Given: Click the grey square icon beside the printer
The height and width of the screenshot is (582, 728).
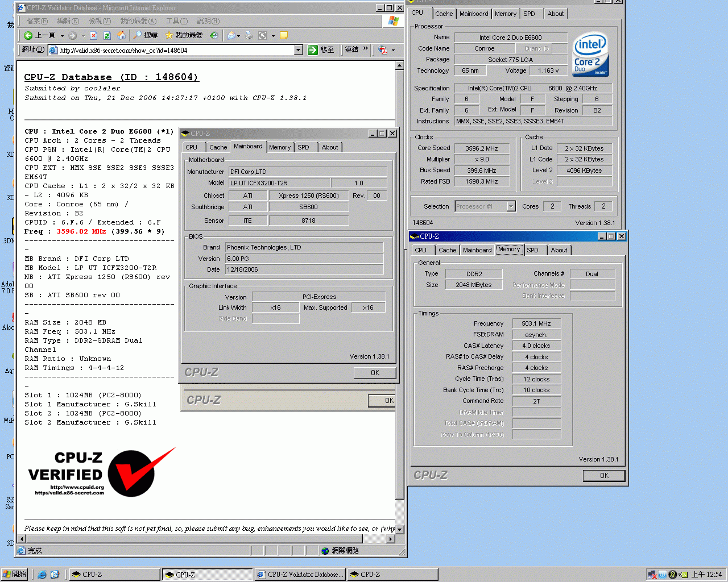Looking at the screenshot, I should point(263,35).
